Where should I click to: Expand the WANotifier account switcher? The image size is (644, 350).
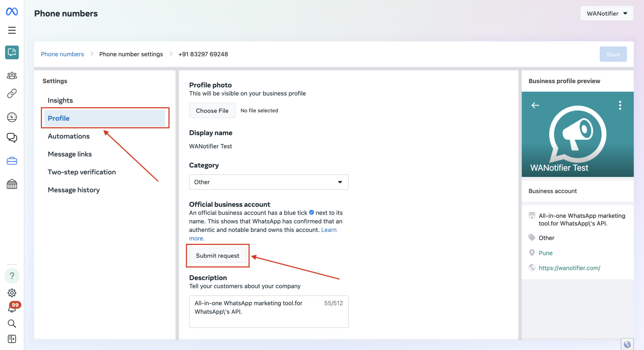pos(607,13)
